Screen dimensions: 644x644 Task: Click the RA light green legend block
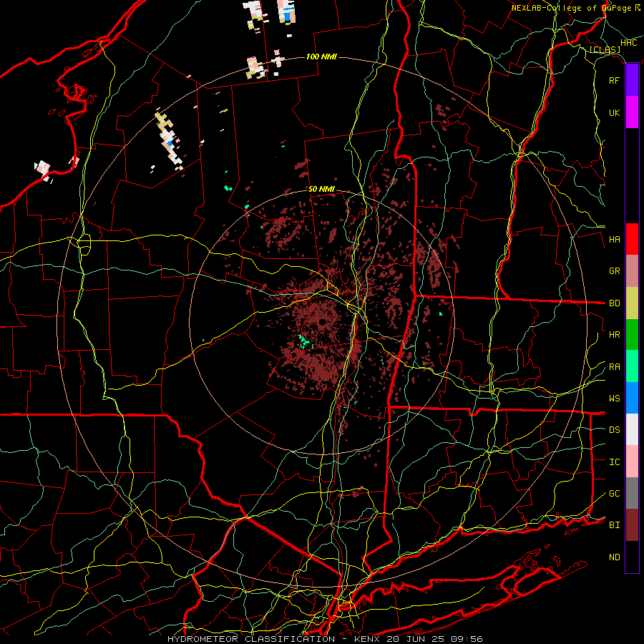click(632, 366)
